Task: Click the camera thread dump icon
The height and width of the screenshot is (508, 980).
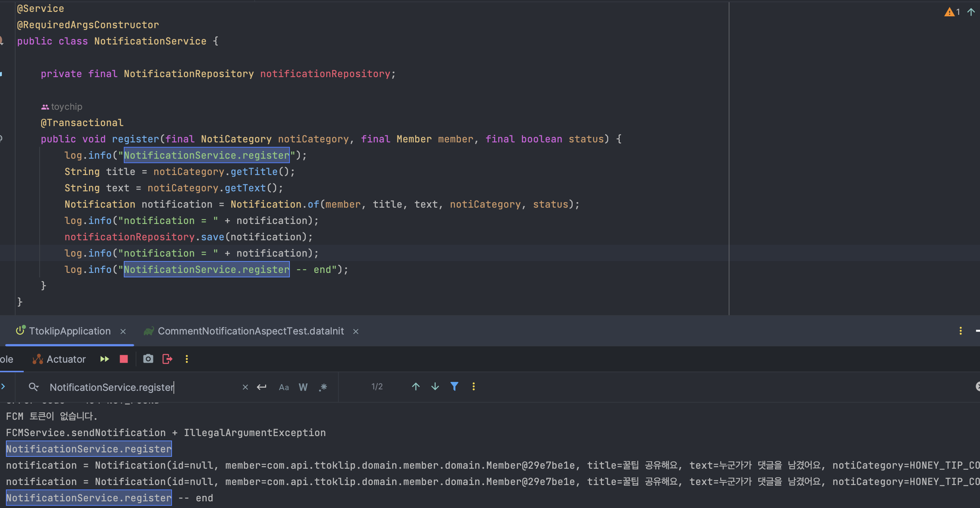Action: (148, 359)
